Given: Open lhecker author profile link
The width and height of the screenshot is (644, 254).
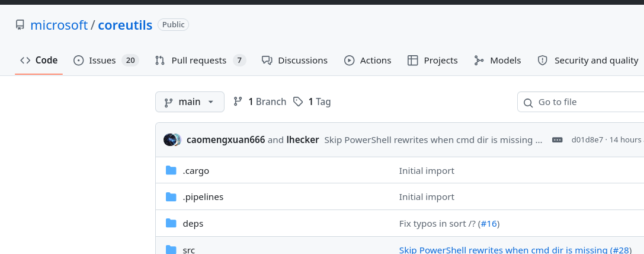Looking at the screenshot, I should (303, 140).
